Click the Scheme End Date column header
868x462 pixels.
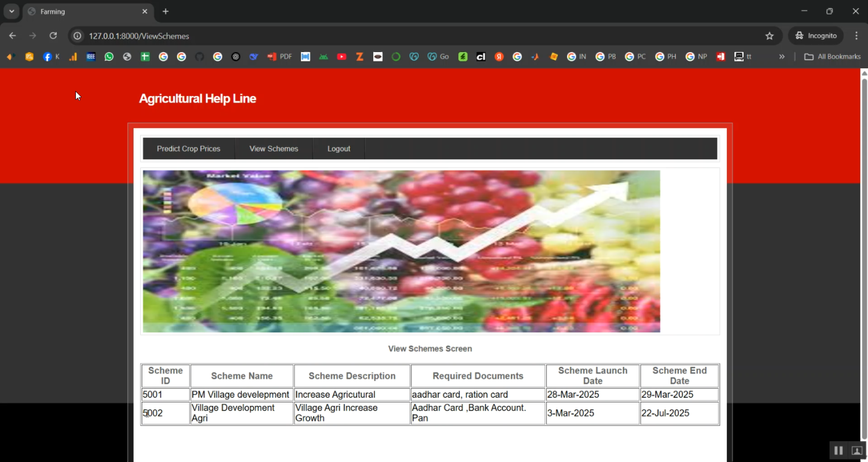679,376
